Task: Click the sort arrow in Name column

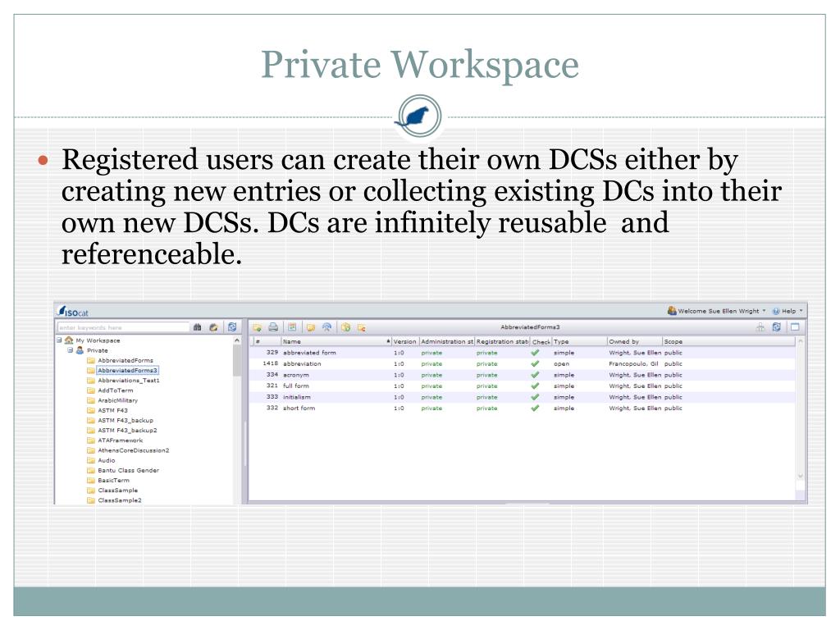Action: coord(388,341)
